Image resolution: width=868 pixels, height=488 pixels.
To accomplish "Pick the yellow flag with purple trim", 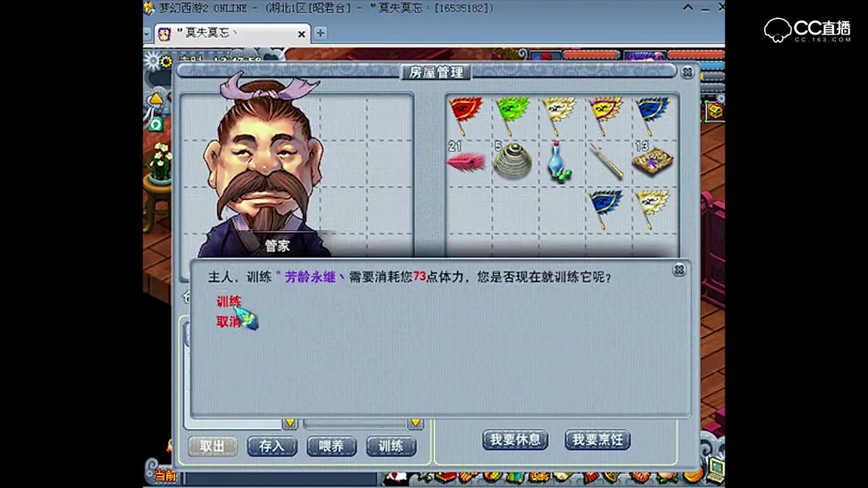I will tap(605, 115).
